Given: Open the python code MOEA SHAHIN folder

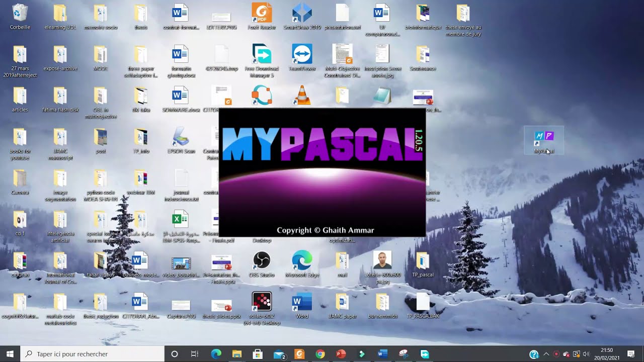Looking at the screenshot, I should (x=101, y=185).
